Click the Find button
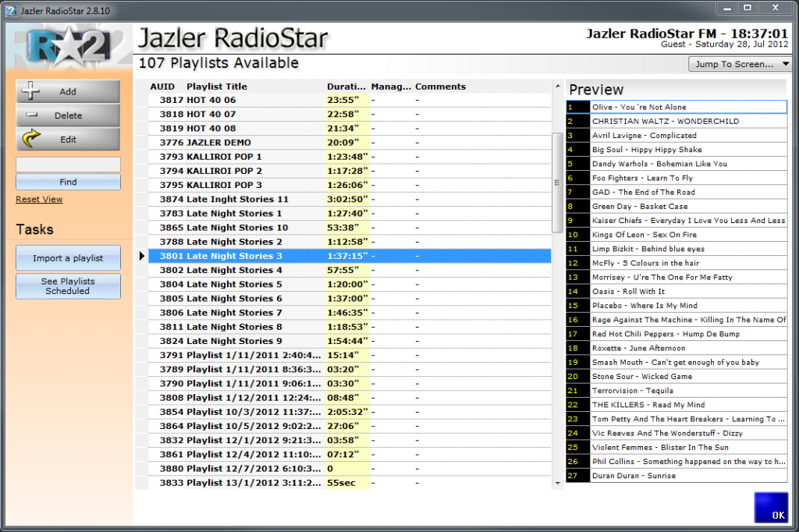This screenshot has width=799, height=532. (69, 182)
